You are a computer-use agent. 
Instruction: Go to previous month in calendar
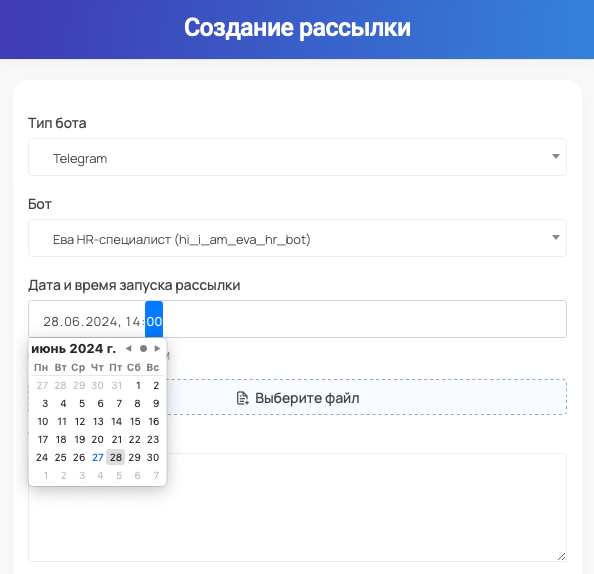pos(128,349)
